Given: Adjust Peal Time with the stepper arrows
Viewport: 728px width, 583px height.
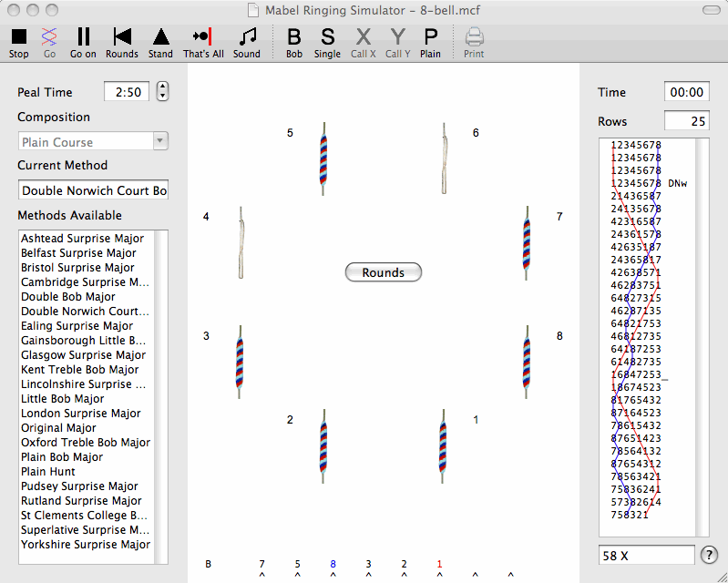Looking at the screenshot, I should 162,91.
